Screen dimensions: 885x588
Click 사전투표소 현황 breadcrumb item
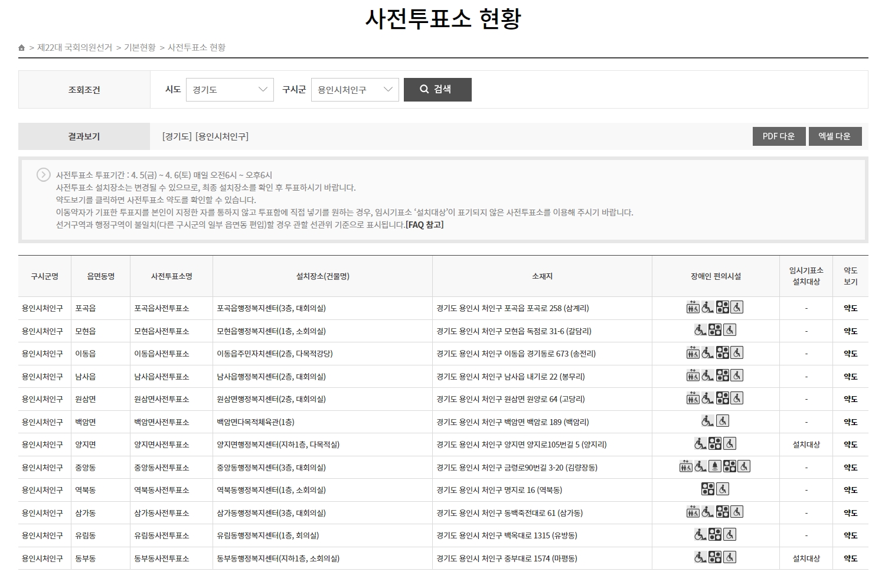click(197, 48)
